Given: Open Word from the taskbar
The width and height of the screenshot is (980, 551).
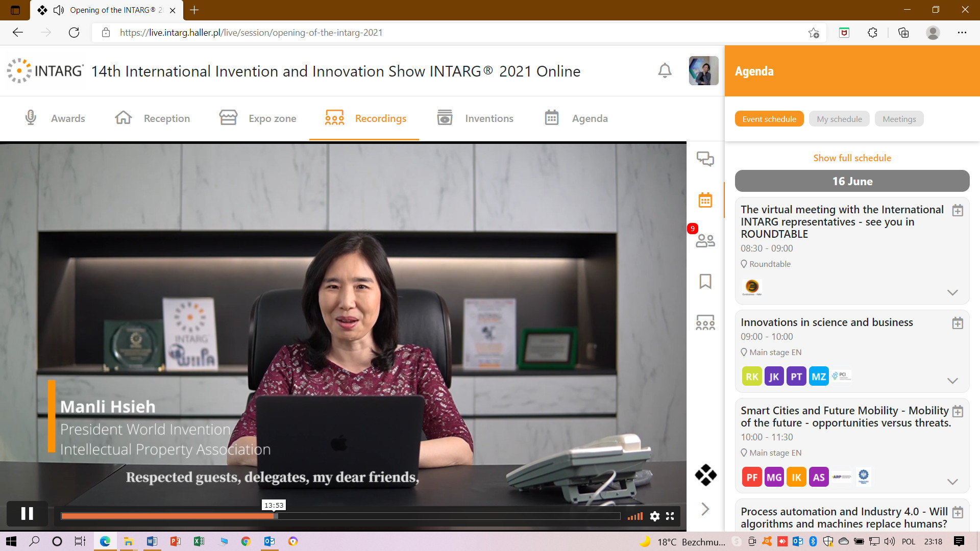Looking at the screenshot, I should pos(152,541).
